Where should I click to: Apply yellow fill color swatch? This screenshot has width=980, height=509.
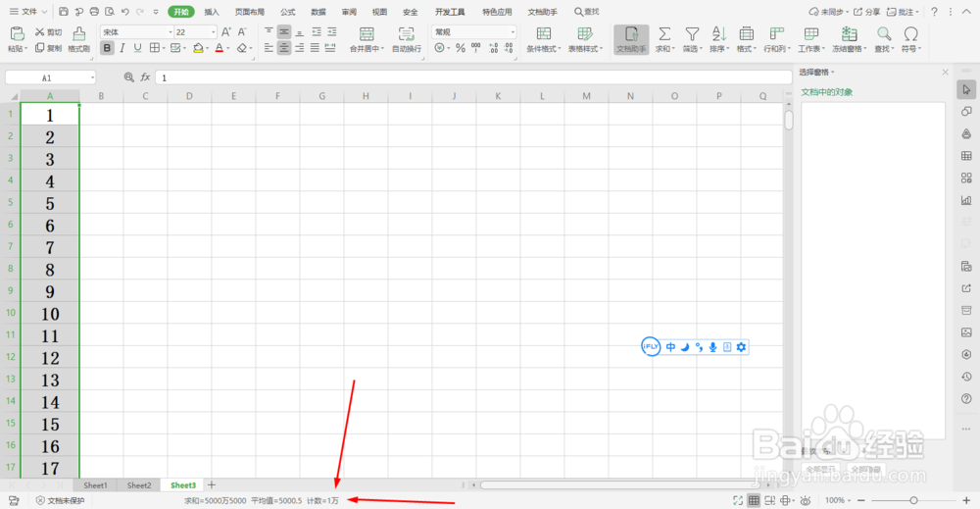[x=198, y=48]
